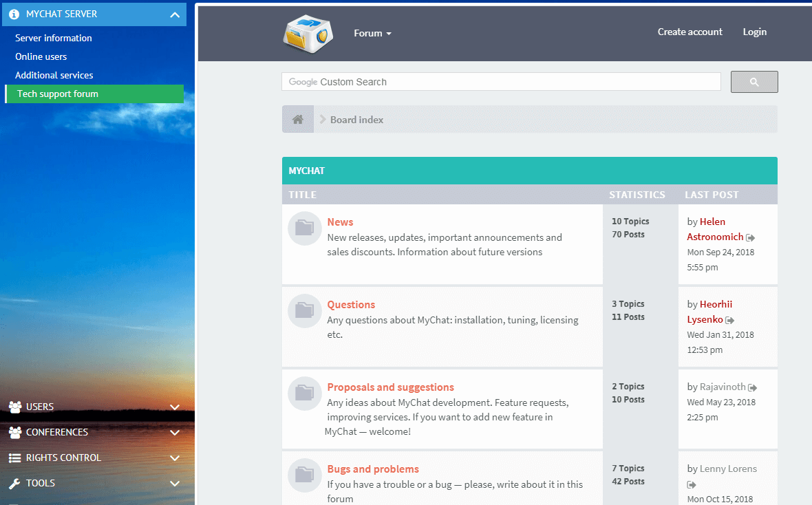Click the Questions forum folder icon

point(305,311)
